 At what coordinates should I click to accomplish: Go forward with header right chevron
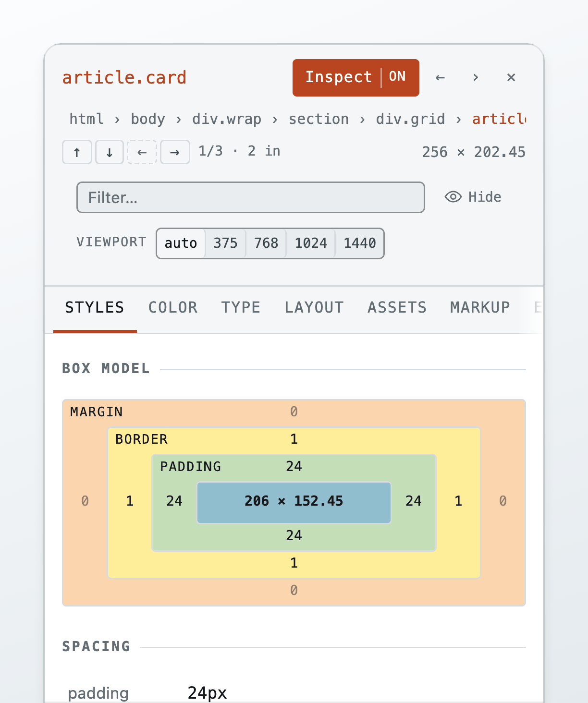pos(476,77)
